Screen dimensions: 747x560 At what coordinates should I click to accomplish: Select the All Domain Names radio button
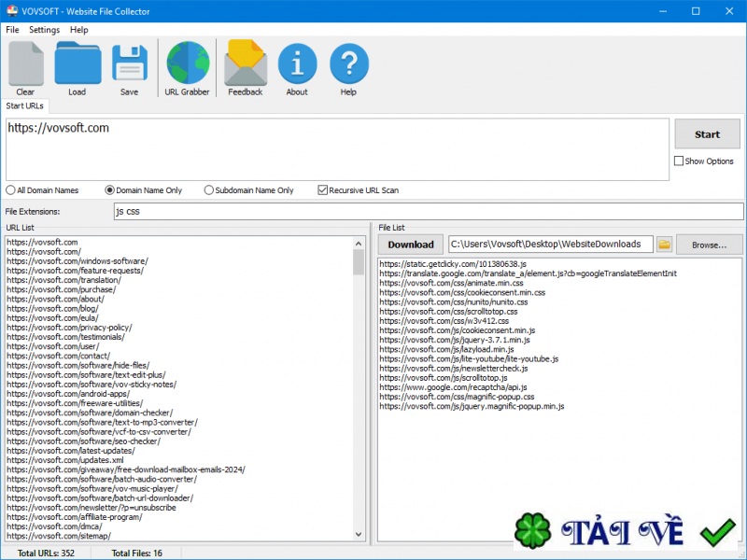(9, 189)
